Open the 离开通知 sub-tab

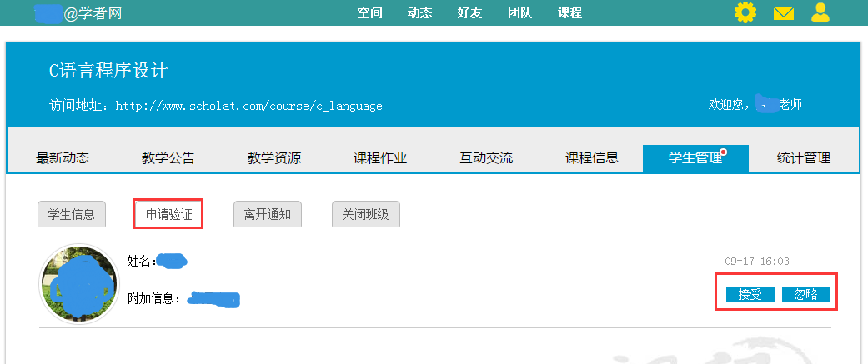point(268,214)
